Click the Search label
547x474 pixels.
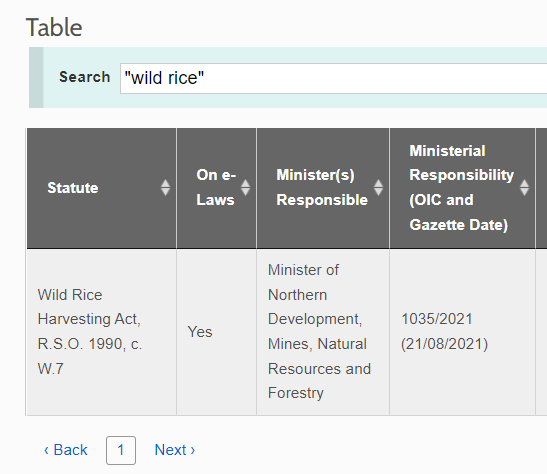point(85,77)
